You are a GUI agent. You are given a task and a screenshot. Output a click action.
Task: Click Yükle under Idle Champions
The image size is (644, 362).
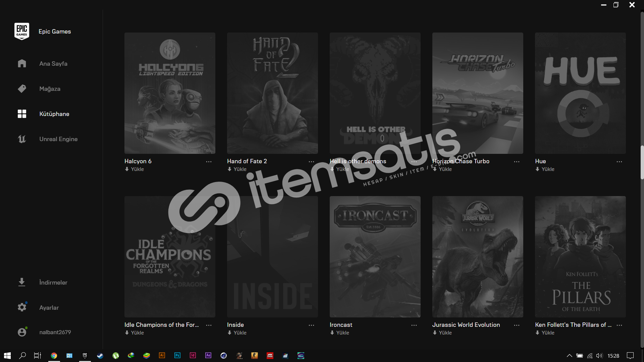coord(134,333)
